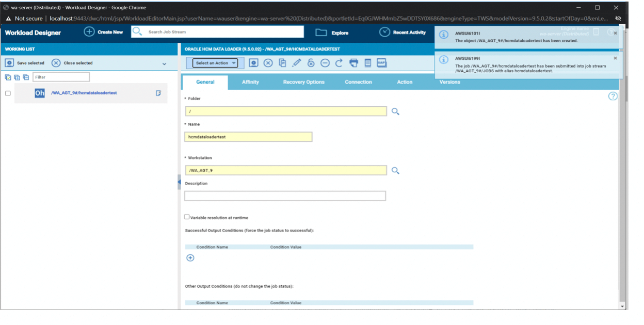Check the box beside /WA_AGT_9#/hcmdataloadertest
The height and width of the screenshot is (325, 644).
pos(8,93)
